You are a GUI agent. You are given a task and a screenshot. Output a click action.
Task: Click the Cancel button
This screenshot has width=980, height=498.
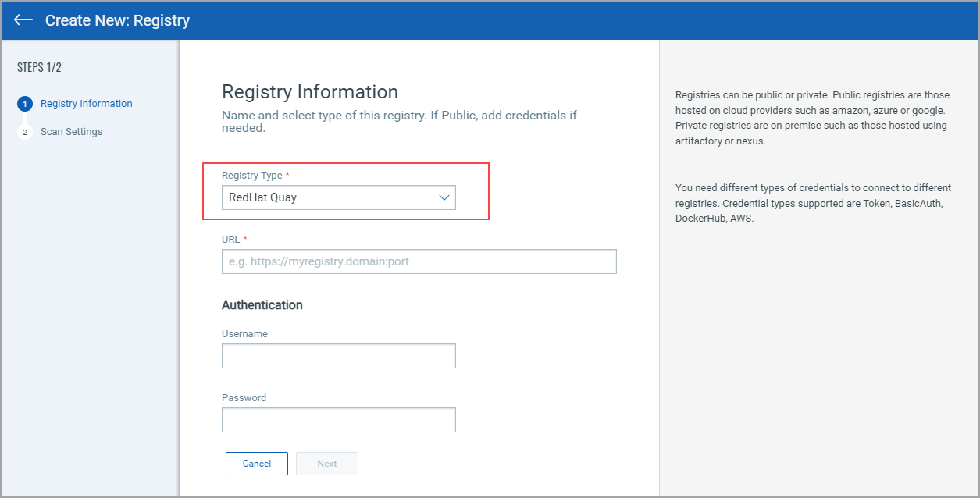pyautogui.click(x=257, y=464)
